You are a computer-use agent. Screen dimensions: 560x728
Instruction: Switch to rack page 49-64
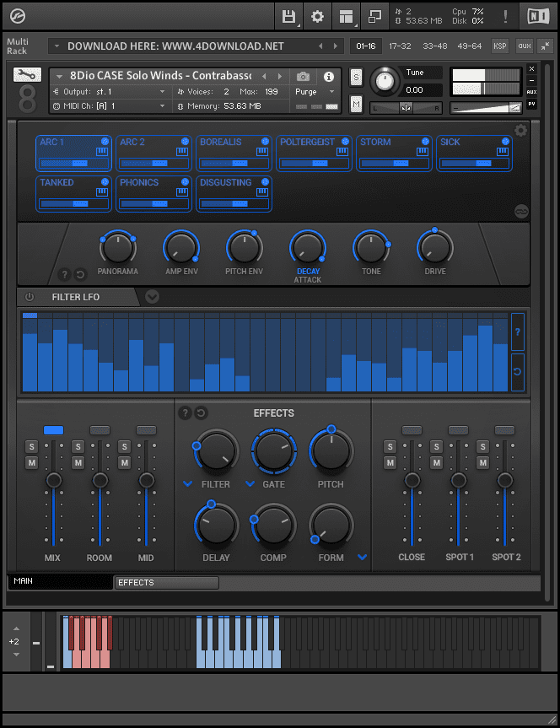coord(470,46)
